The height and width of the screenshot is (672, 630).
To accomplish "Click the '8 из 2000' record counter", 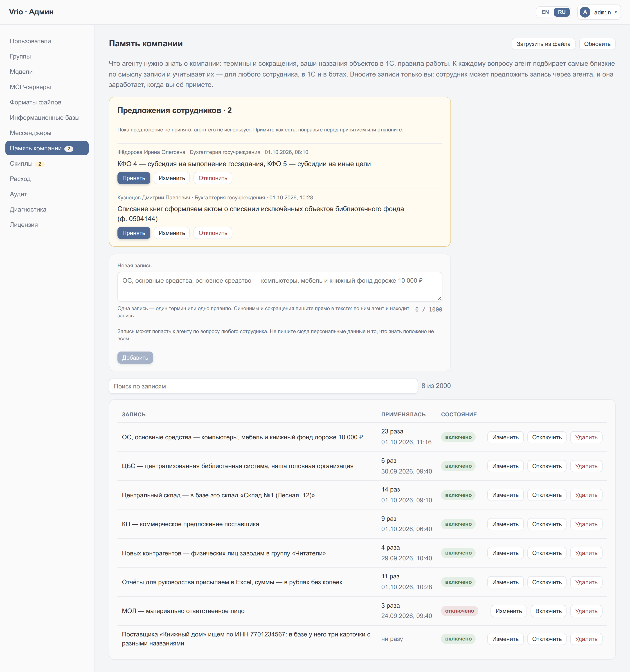I will [436, 386].
